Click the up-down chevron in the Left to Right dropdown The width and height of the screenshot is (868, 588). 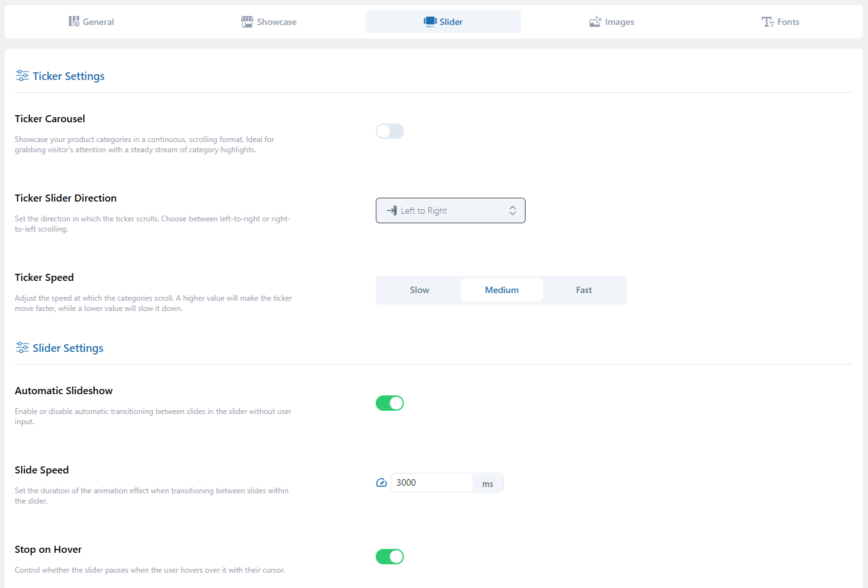click(513, 211)
